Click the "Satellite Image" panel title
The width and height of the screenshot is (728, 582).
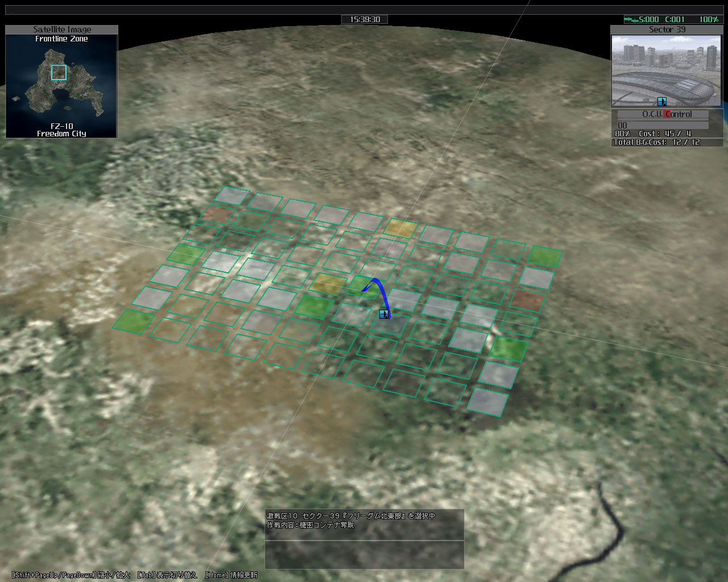point(62,30)
